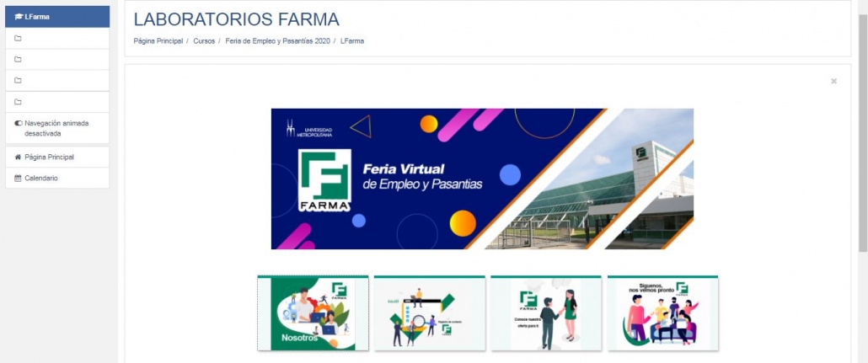Go to Página Principal breadcrumb link
868x363 pixels.
click(158, 41)
